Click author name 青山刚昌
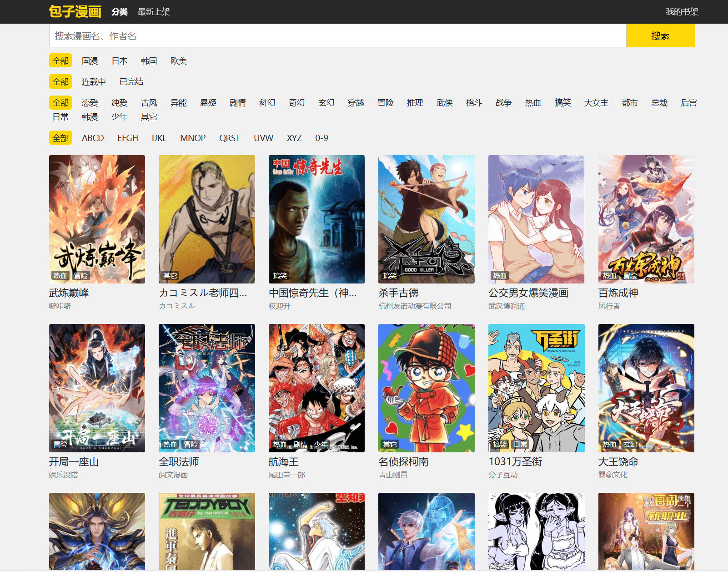 pos(393,475)
